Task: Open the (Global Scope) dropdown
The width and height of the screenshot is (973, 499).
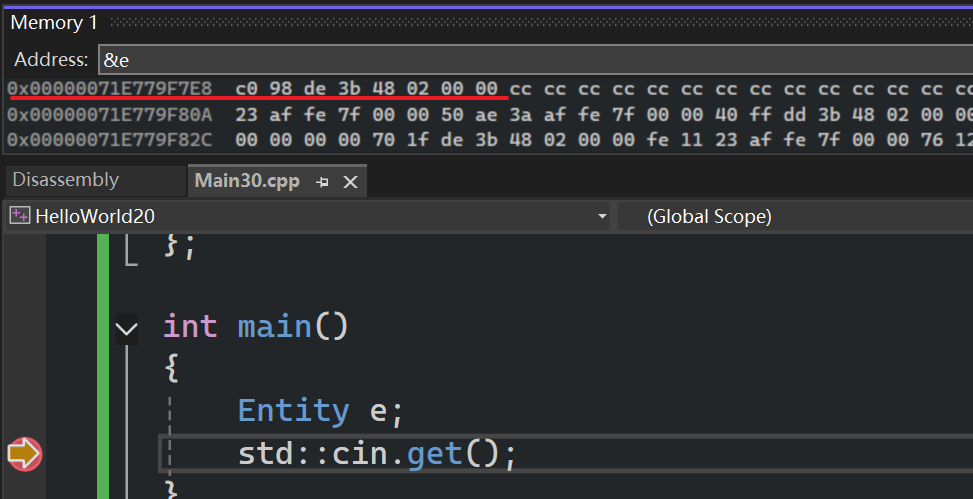Action: click(795, 216)
